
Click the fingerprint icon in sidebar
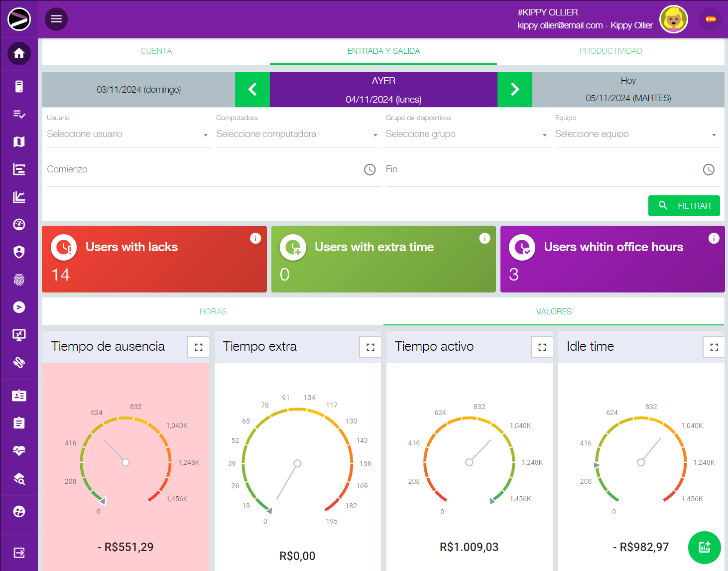click(x=19, y=280)
